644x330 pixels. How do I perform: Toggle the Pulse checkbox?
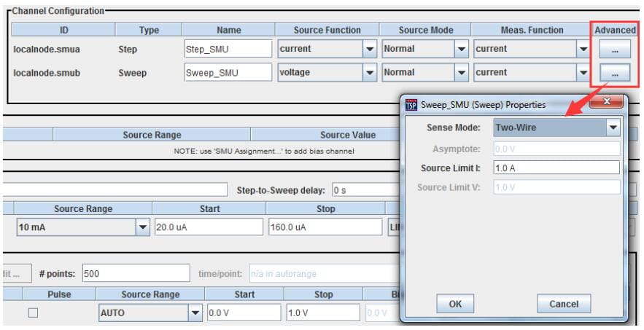[x=33, y=313]
